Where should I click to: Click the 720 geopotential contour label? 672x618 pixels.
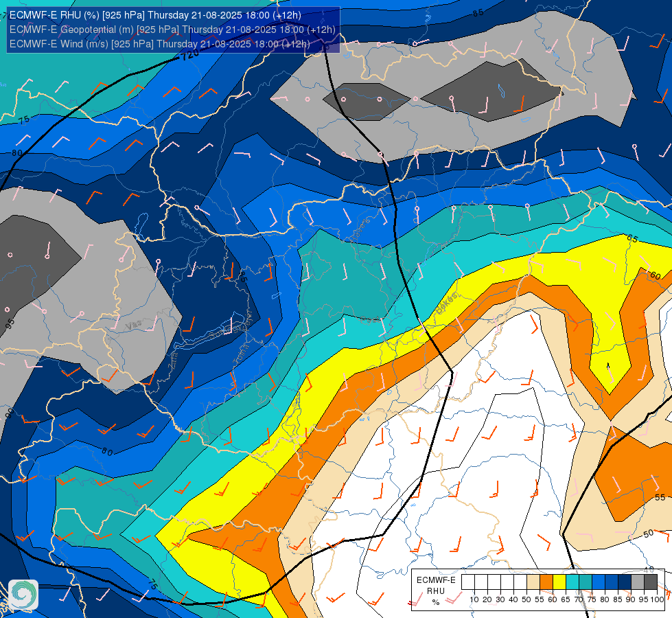(x=190, y=55)
